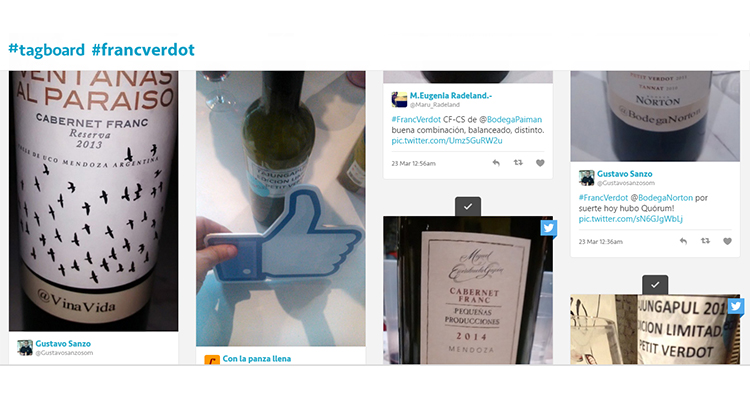This screenshot has width=750, height=400.
Task: Visit @BodegaPaiman mention
Action: [511, 120]
